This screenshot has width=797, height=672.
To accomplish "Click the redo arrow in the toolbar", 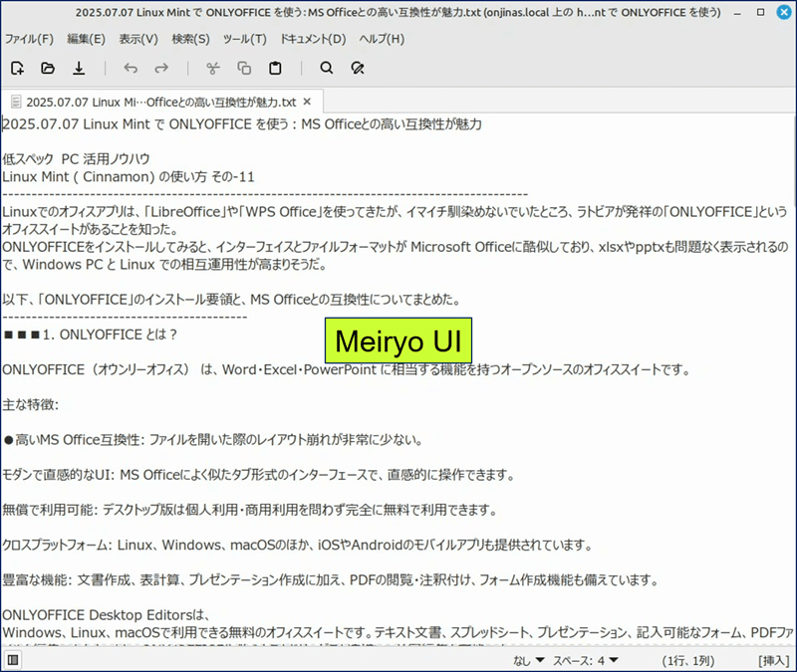I will [x=161, y=68].
